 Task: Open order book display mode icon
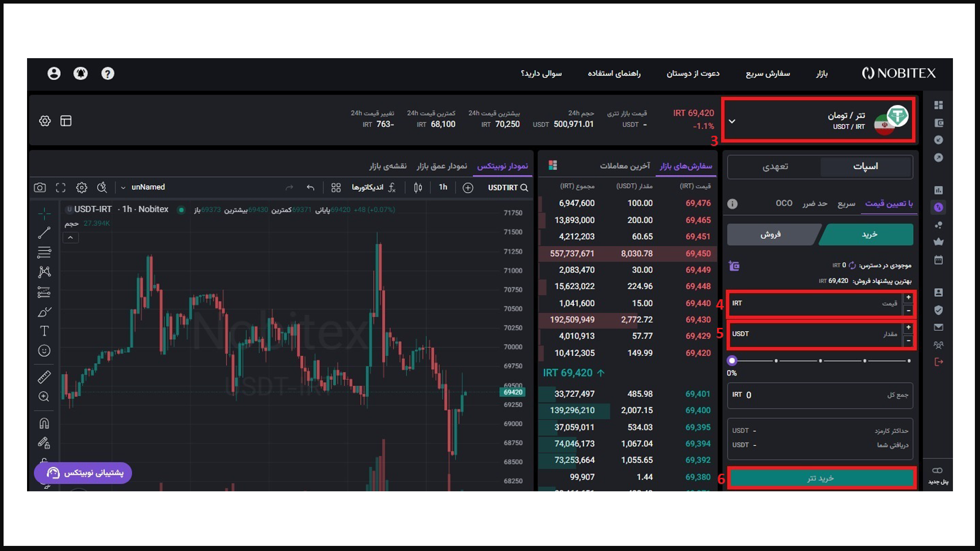[553, 165]
